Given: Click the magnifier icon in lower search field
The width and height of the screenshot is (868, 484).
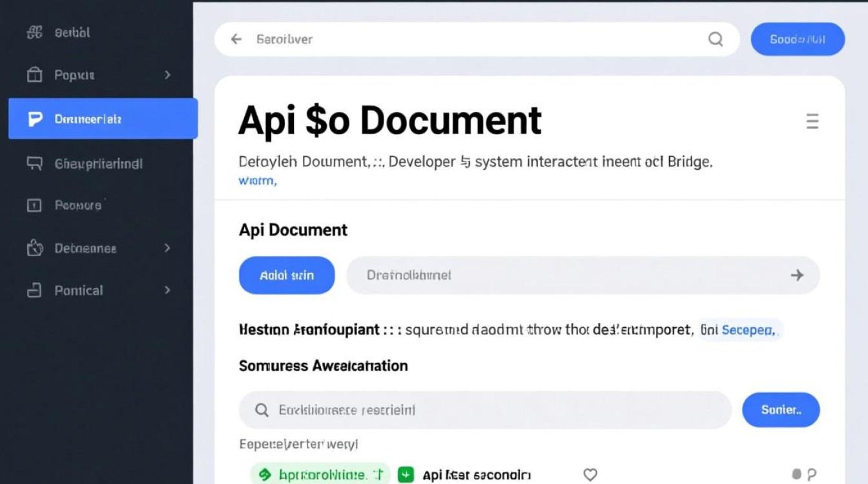Looking at the screenshot, I should click(262, 410).
